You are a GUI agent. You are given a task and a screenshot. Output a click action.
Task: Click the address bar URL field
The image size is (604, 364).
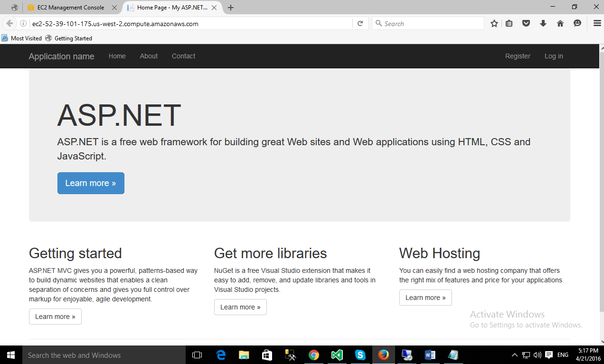coord(190,23)
